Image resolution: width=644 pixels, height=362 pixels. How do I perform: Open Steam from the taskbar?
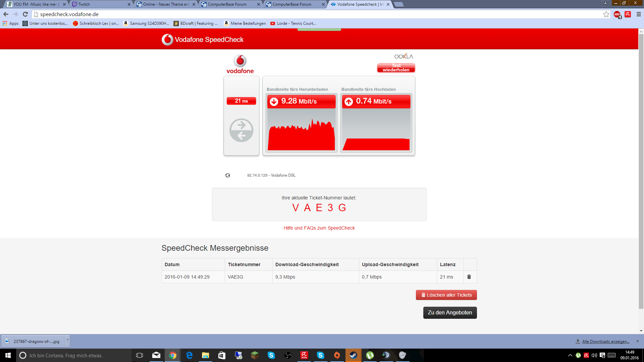coord(353,355)
